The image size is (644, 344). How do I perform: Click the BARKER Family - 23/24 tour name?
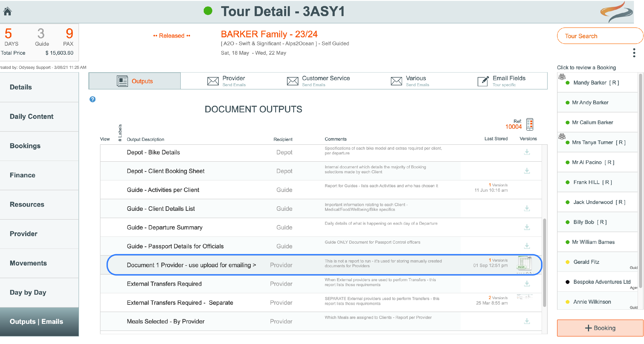tap(269, 34)
